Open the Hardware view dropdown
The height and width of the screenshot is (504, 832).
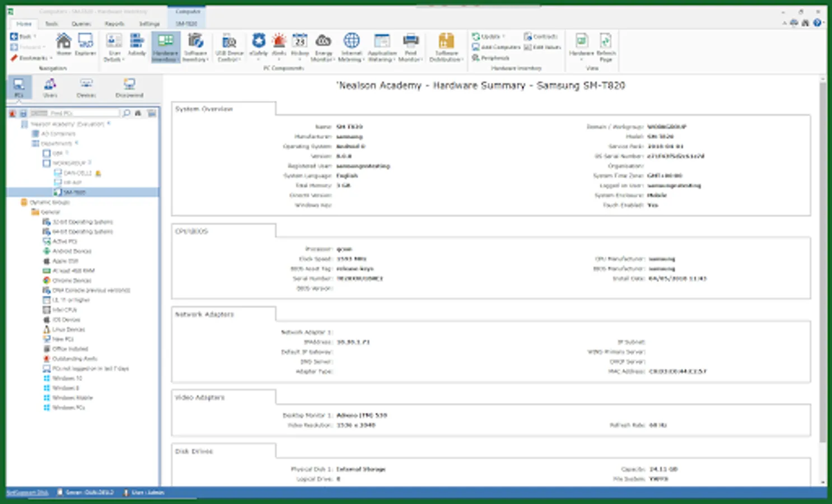click(x=581, y=46)
